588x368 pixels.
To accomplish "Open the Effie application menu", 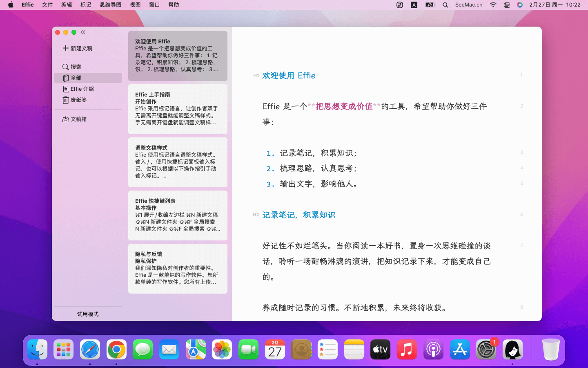I will (28, 5).
